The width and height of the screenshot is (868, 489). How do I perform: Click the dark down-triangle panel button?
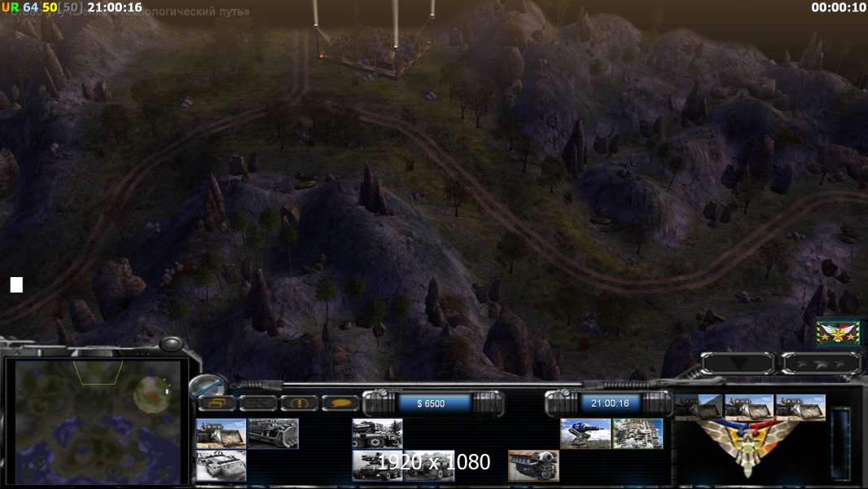[738, 363]
